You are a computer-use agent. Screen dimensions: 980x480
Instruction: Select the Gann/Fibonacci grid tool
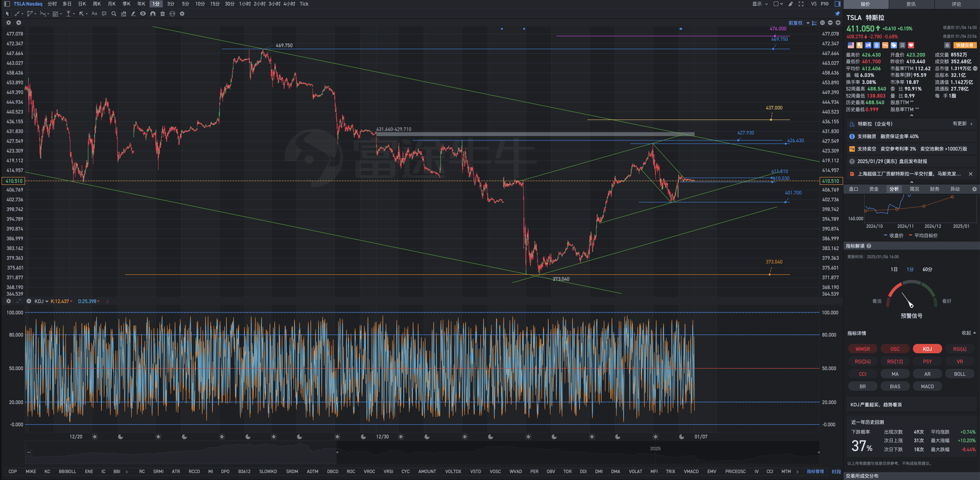point(55,14)
